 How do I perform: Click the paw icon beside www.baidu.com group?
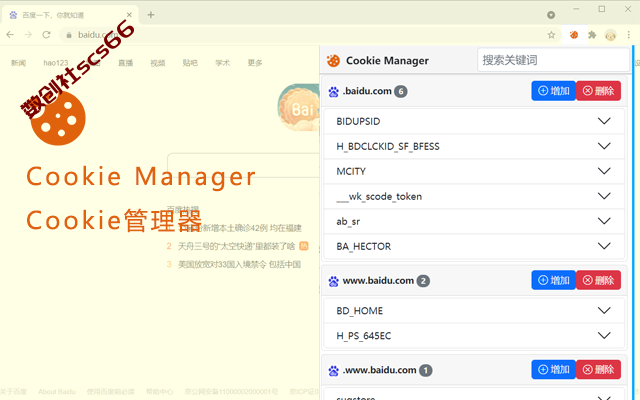click(333, 281)
